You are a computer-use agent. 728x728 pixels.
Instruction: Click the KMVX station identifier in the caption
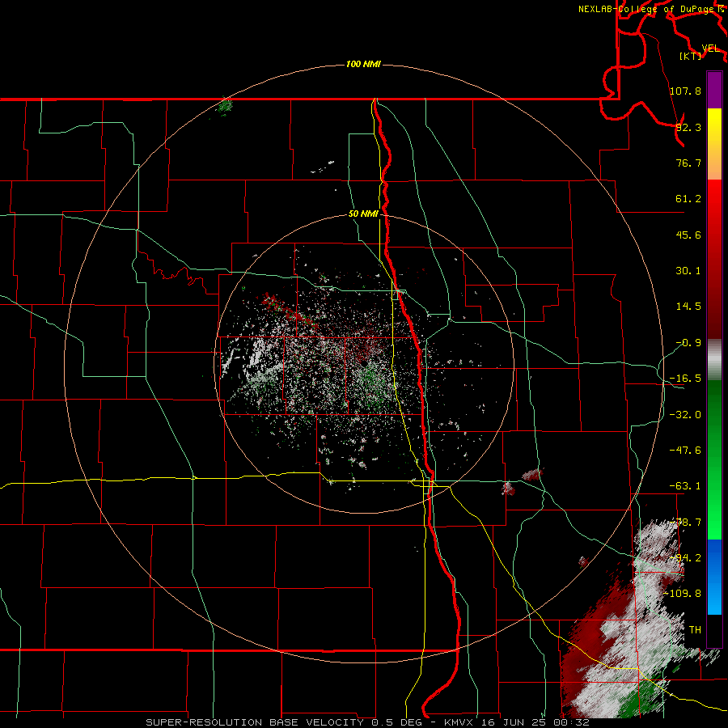pos(460,722)
